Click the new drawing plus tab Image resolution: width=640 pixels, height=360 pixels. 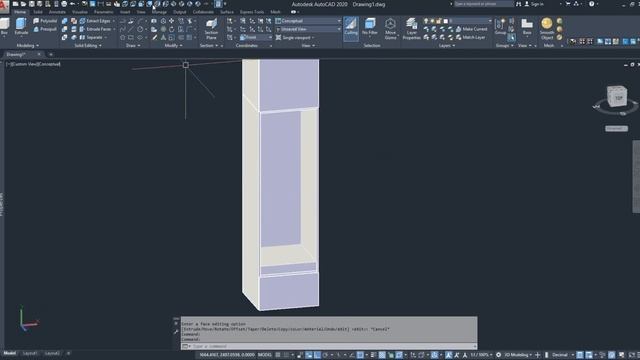tap(51, 54)
